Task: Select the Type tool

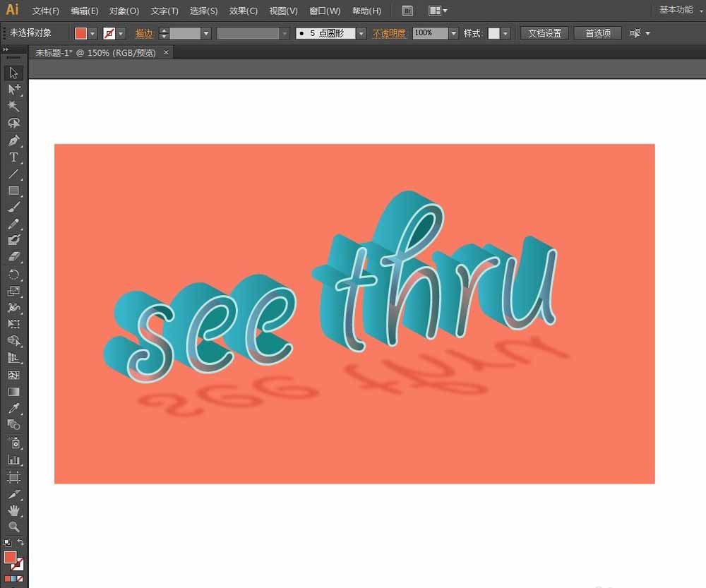Action: click(13, 157)
